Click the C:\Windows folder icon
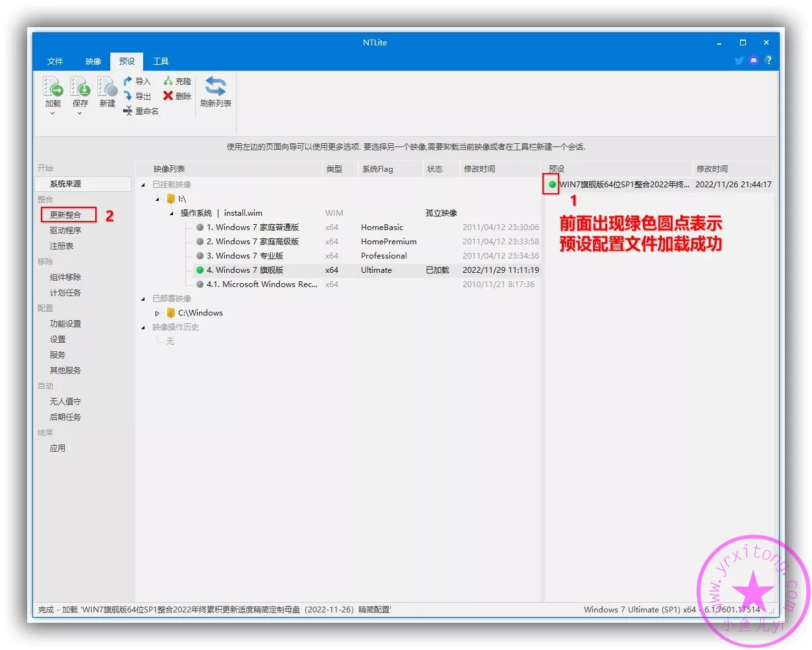The image size is (812, 650). 171,312
